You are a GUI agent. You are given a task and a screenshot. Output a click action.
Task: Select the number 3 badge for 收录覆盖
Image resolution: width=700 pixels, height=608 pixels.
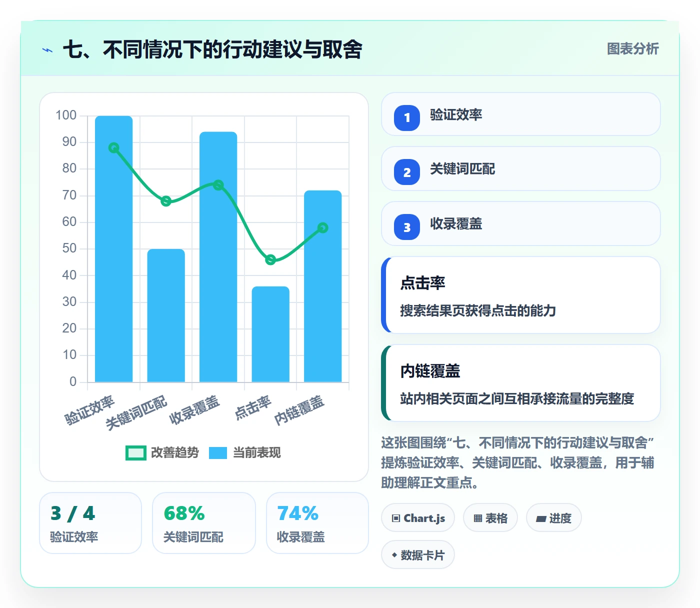(x=407, y=227)
